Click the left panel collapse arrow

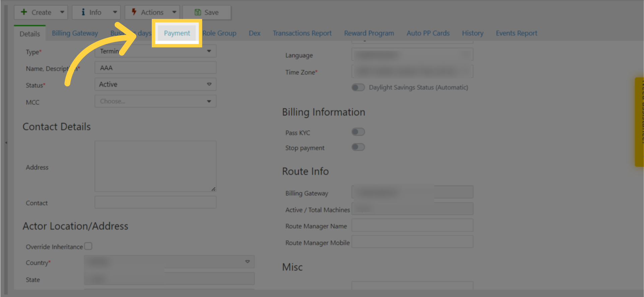[x=6, y=143]
